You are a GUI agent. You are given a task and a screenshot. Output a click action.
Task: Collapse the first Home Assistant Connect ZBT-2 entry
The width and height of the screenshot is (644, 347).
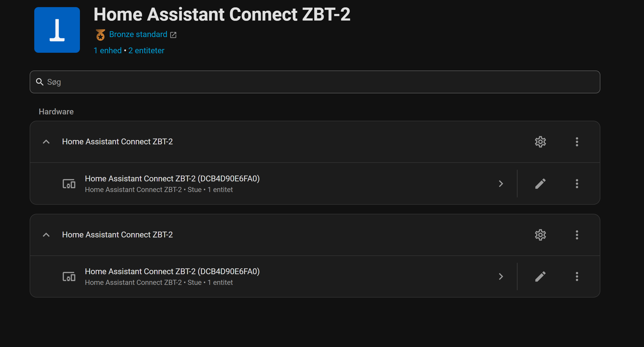click(x=46, y=142)
